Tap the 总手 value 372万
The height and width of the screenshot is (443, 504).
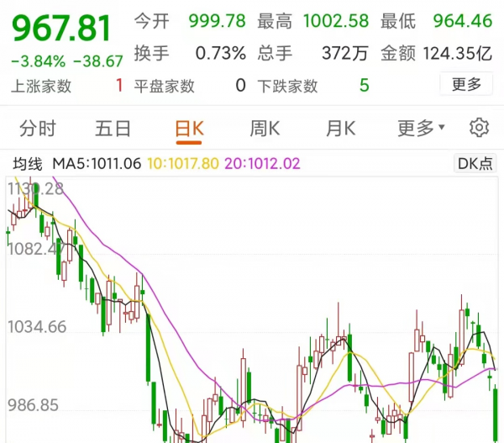point(345,53)
